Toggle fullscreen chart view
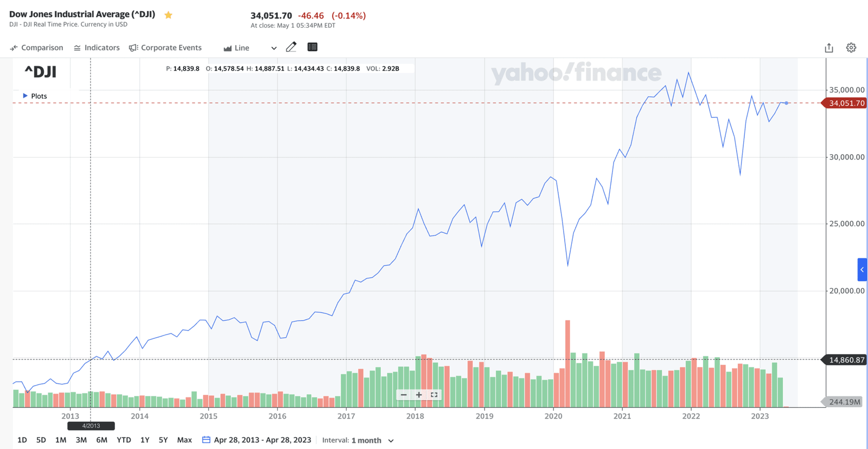This screenshot has height=449, width=868. (x=433, y=395)
